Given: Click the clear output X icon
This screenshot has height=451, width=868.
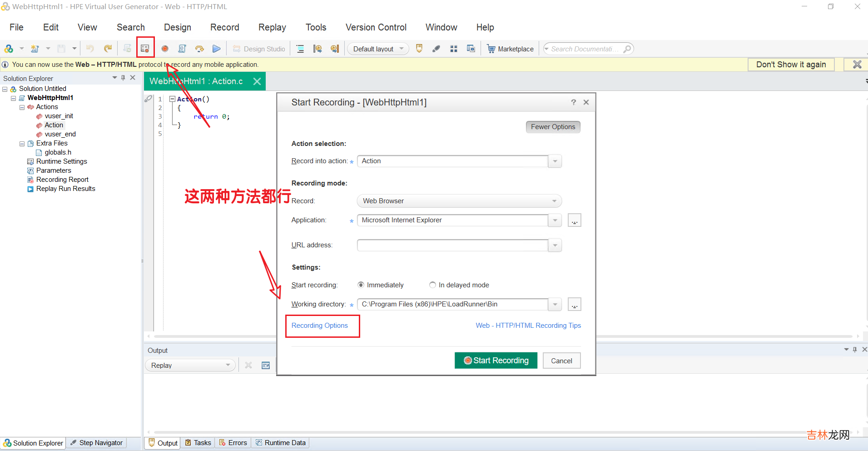Looking at the screenshot, I should 248,366.
